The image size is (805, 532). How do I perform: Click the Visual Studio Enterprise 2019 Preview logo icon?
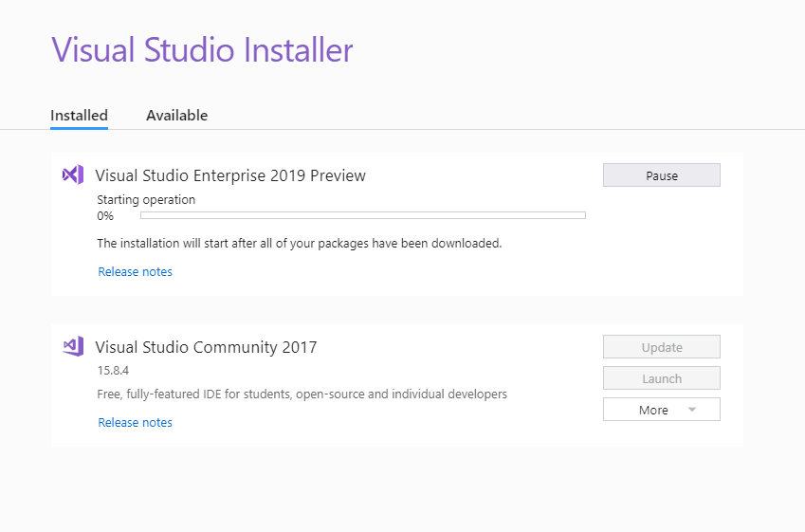(73, 175)
